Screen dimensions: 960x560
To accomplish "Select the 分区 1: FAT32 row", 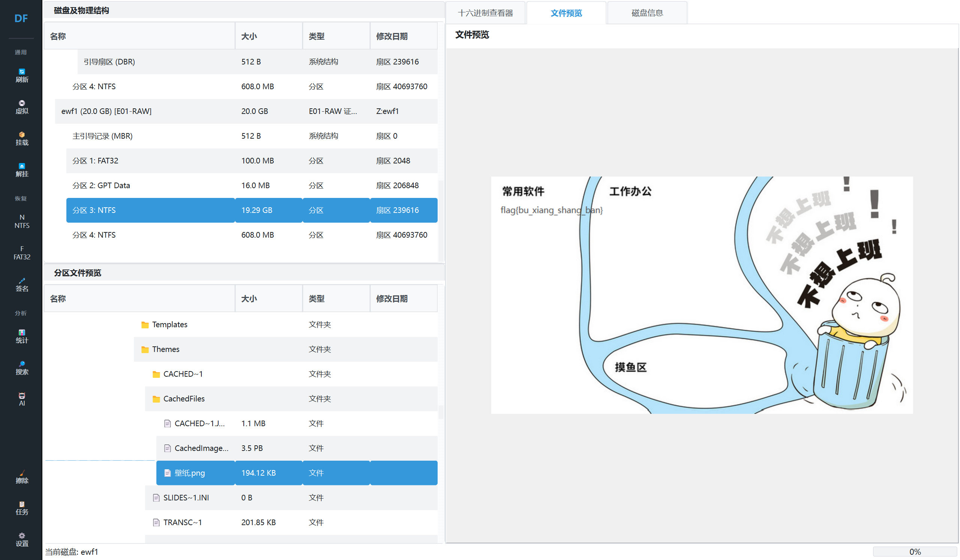I will 95,161.
